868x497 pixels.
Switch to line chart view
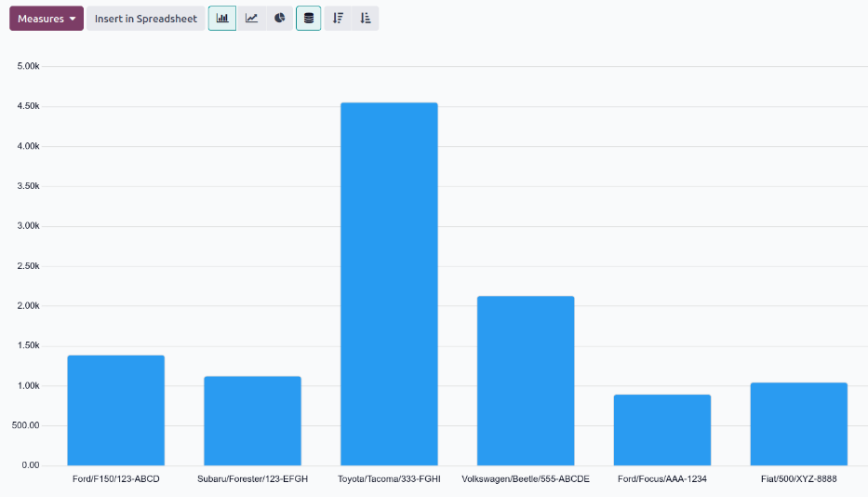click(251, 19)
